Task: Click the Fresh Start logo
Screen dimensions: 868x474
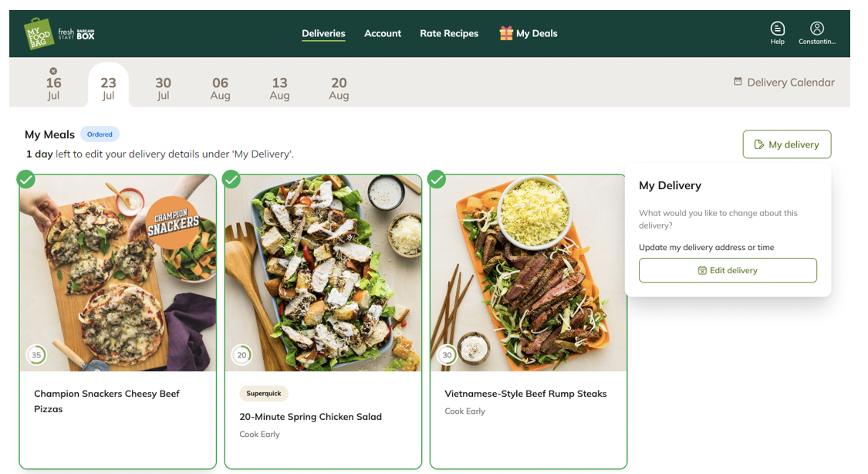Action: pos(66,34)
